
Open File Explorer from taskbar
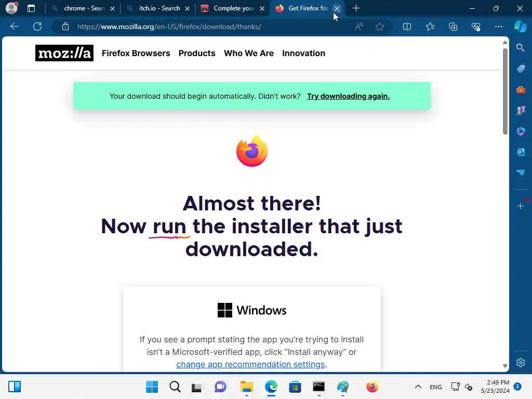[247, 387]
